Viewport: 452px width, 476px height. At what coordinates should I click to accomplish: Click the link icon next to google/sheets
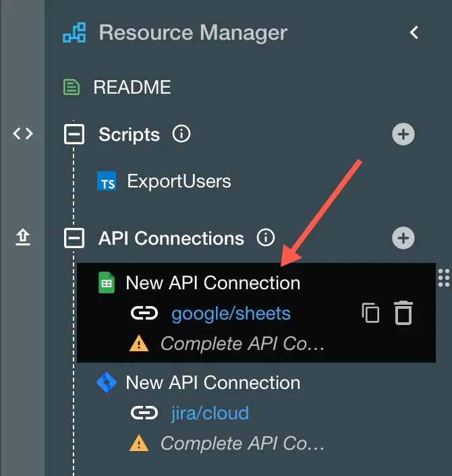tap(144, 314)
